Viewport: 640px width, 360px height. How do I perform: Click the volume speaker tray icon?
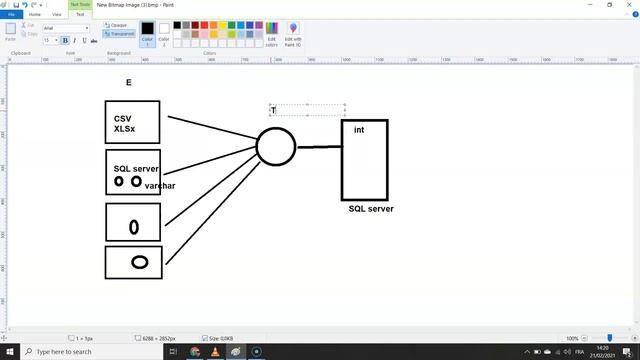[x=567, y=352]
